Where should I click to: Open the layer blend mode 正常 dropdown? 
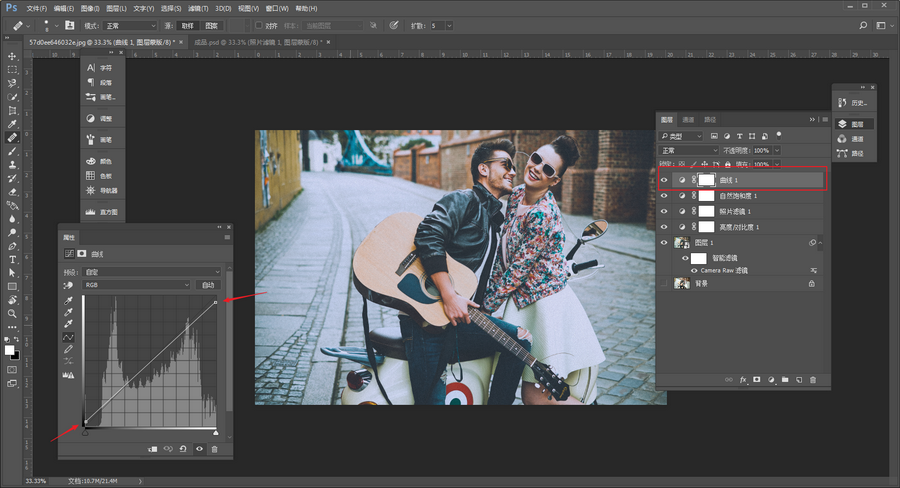(x=688, y=150)
